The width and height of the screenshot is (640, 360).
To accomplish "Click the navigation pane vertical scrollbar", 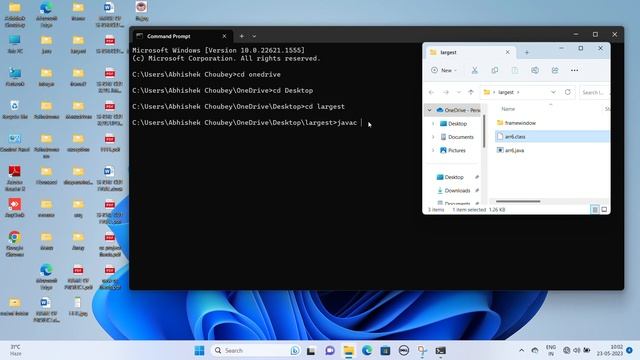I will click(x=484, y=131).
